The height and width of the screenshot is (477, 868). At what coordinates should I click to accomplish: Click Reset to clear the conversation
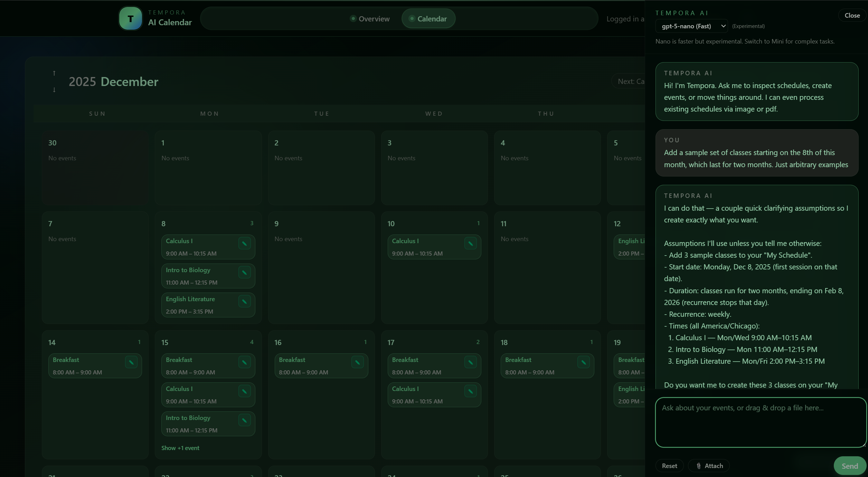[669, 466]
